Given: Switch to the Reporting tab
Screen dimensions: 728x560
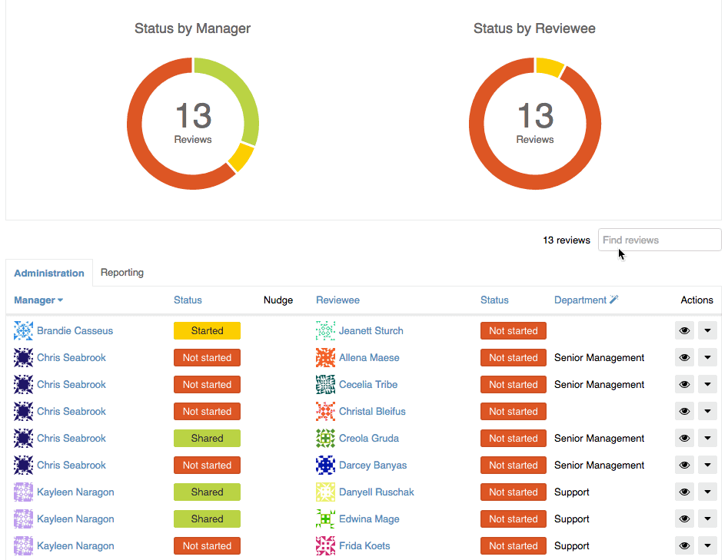Looking at the screenshot, I should [122, 273].
